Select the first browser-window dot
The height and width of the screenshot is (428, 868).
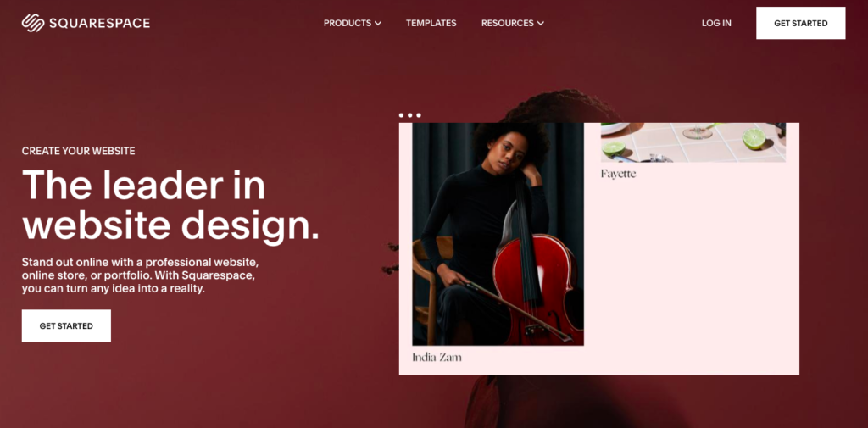[x=401, y=115]
